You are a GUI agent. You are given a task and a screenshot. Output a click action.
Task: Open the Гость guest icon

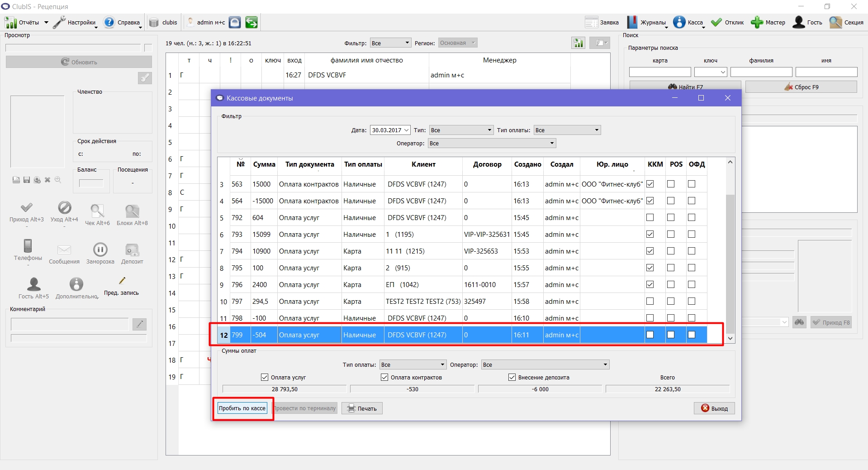pyautogui.click(x=799, y=22)
